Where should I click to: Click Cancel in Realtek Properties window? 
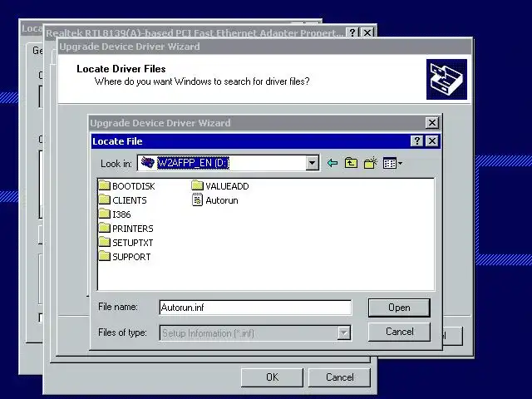(x=339, y=377)
